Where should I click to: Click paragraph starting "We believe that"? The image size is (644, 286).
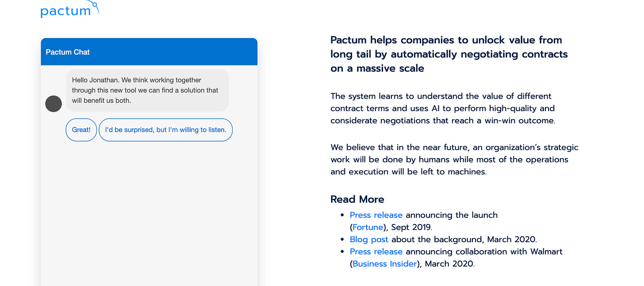[x=454, y=159]
